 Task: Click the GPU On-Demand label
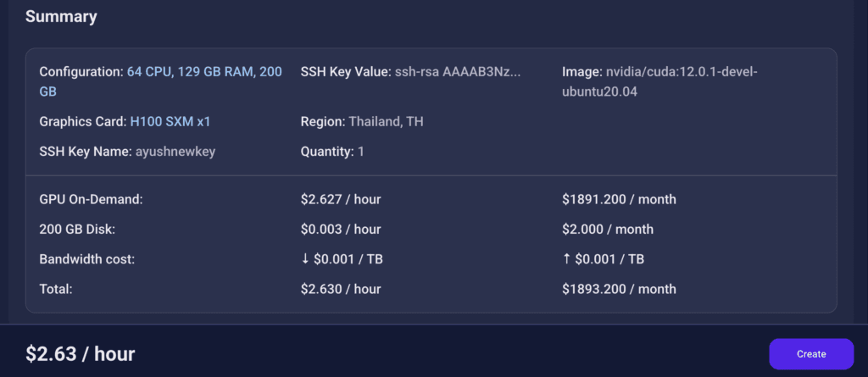coord(91,200)
